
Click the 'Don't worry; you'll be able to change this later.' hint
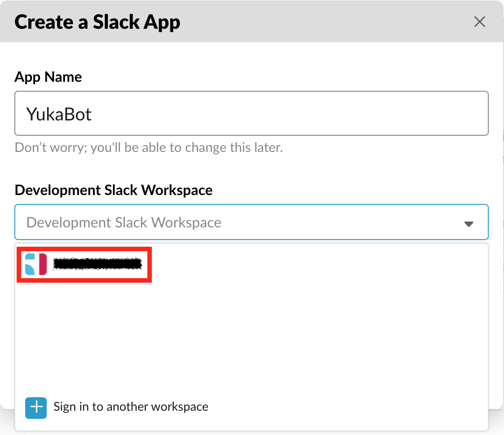149,147
